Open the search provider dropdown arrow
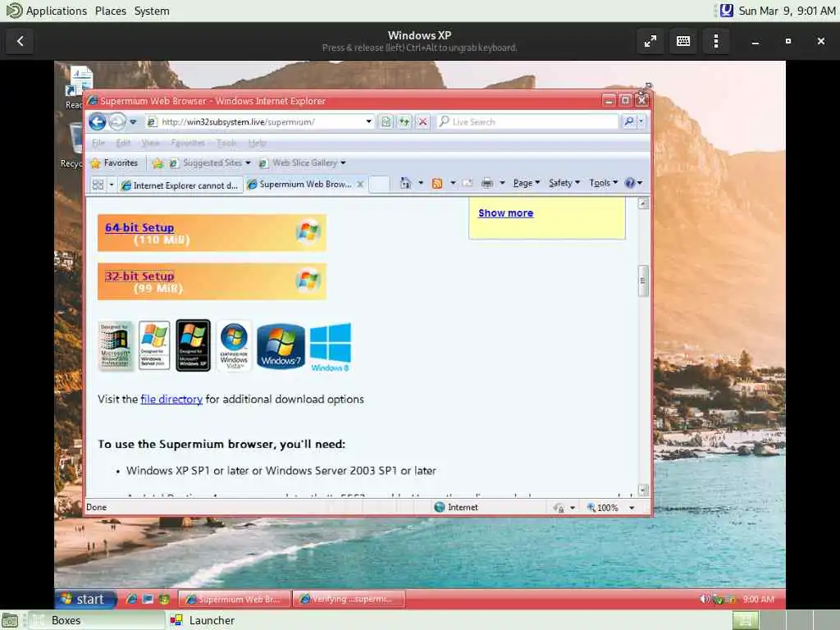The image size is (840, 630). pyautogui.click(x=641, y=122)
